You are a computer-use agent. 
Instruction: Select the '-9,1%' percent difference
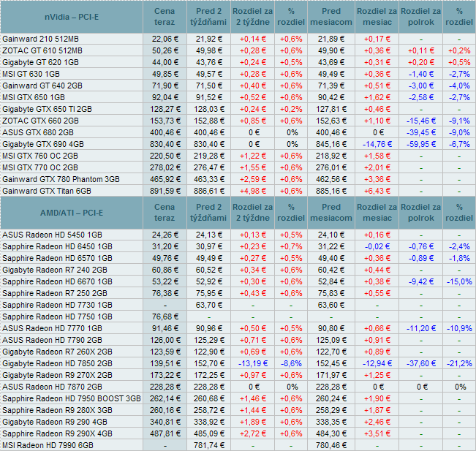click(x=459, y=121)
